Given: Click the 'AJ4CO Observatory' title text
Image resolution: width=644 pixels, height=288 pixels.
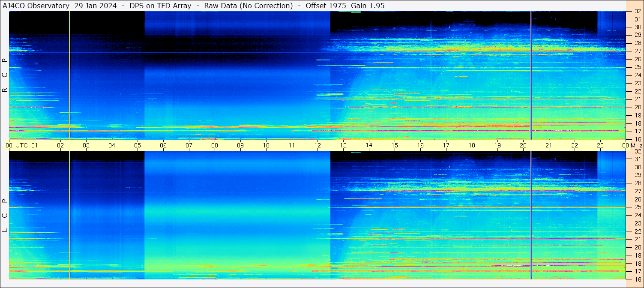Looking at the screenshot, I should [x=36, y=6].
